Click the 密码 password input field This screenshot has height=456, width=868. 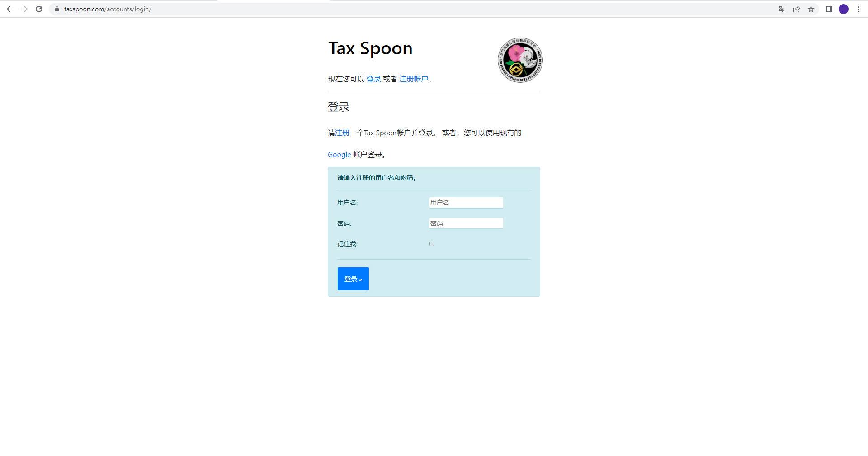pos(466,223)
